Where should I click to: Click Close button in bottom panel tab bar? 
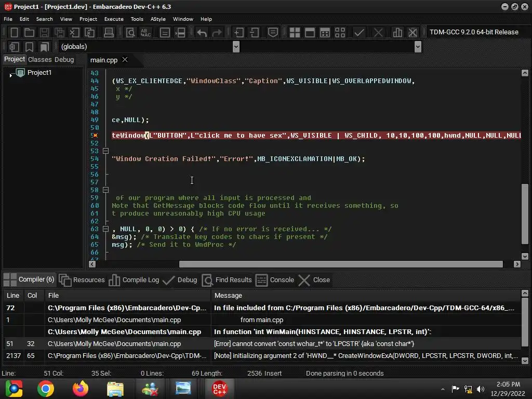tap(314, 280)
